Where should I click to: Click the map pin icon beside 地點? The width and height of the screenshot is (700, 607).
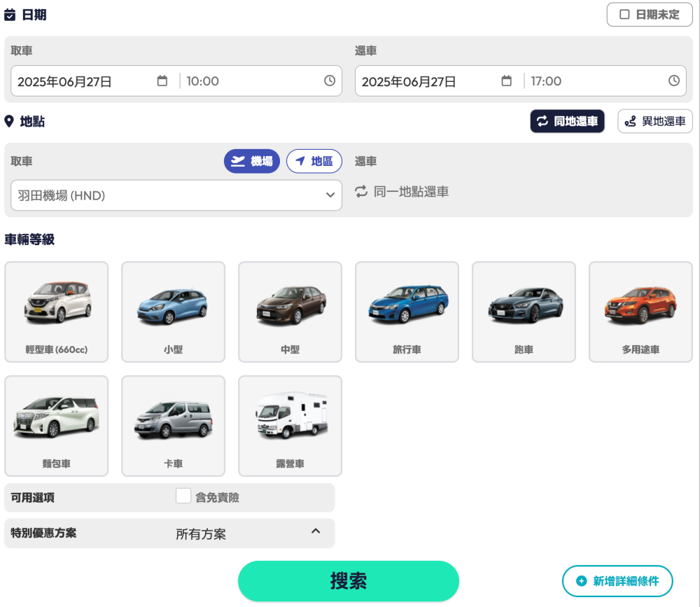coord(9,121)
